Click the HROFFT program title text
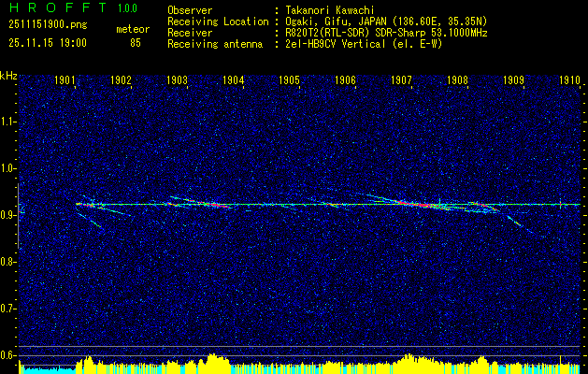Viewport: 588px width, 374px height. tap(57, 7)
